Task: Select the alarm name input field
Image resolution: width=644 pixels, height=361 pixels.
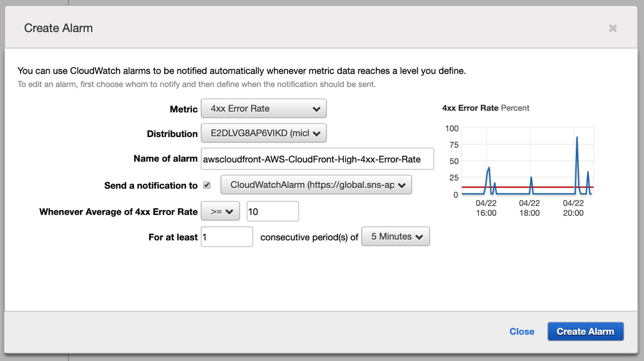Action: pos(318,158)
